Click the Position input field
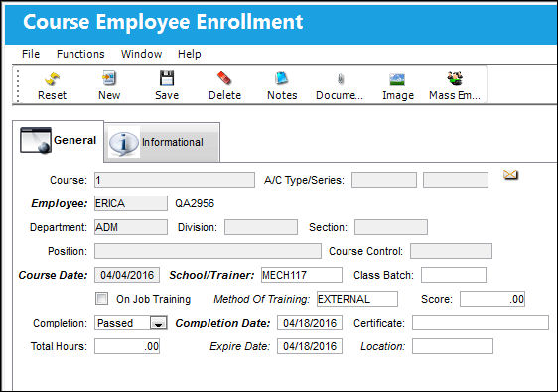 point(208,251)
